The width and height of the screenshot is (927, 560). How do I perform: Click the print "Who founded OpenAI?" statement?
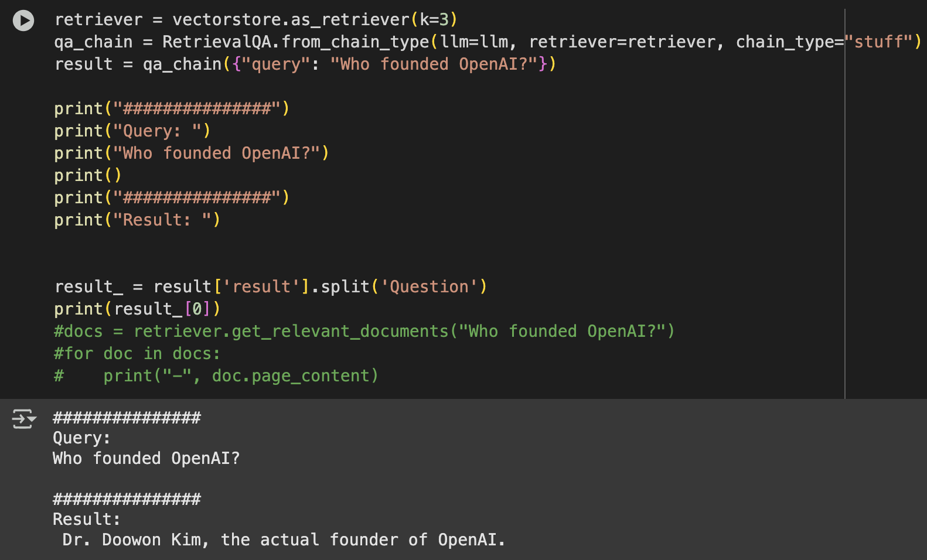click(191, 153)
